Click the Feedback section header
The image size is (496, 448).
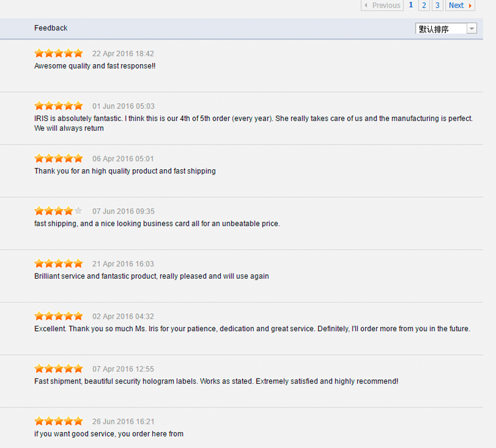(x=51, y=28)
